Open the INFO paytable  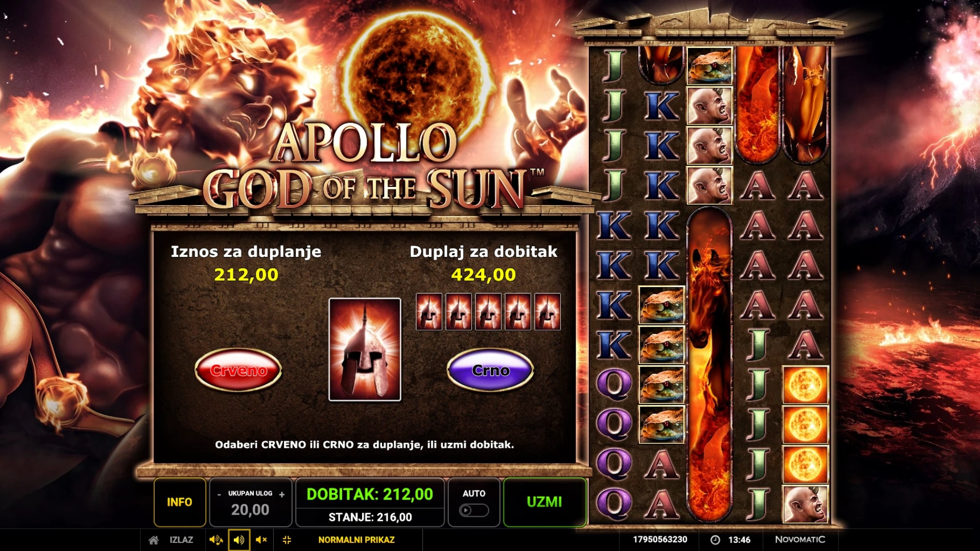click(x=180, y=502)
